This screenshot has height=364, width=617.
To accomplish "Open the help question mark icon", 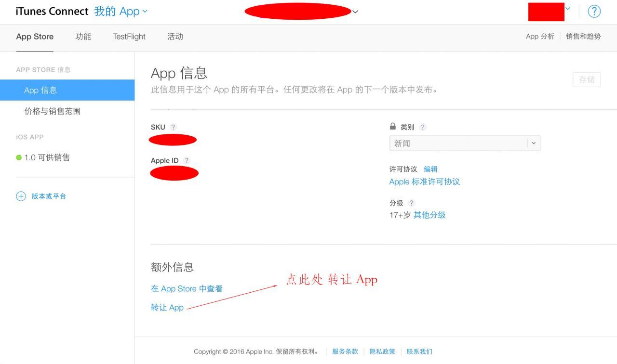I will (594, 12).
